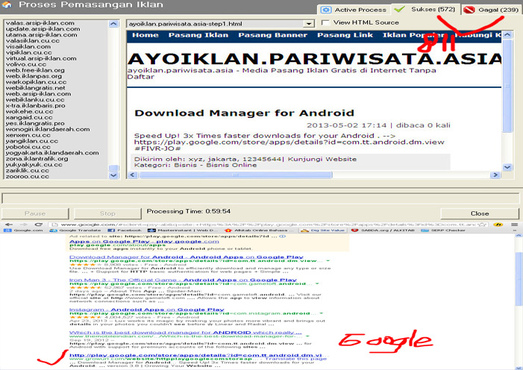Click the browser page vertical scrollbar
523x370 pixels.
519,279
